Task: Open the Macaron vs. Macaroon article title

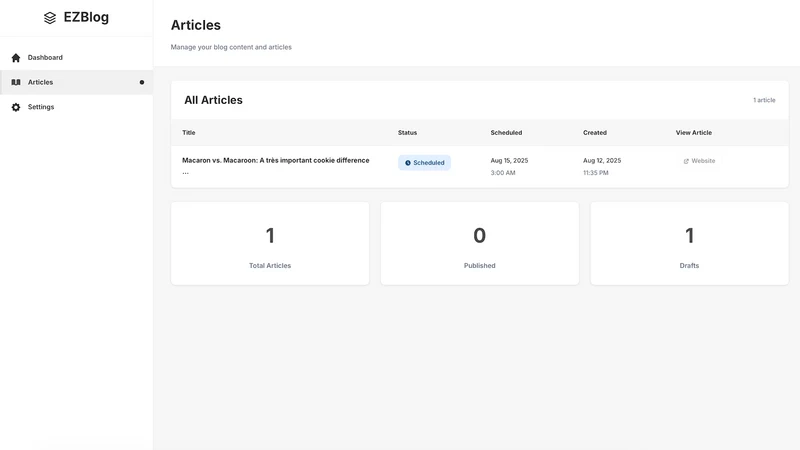Action: pyautogui.click(x=276, y=160)
